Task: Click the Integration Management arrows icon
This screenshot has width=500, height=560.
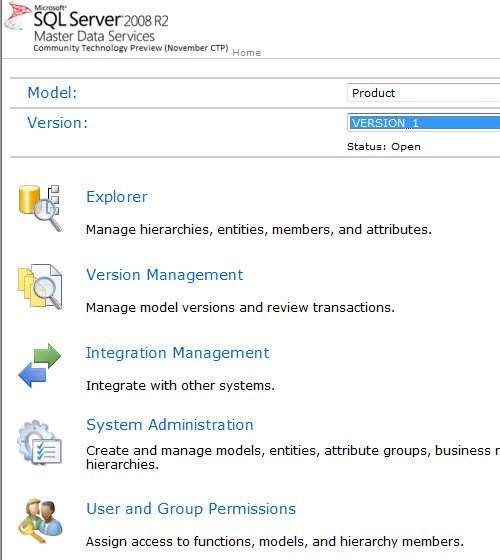Action: pyautogui.click(x=40, y=365)
